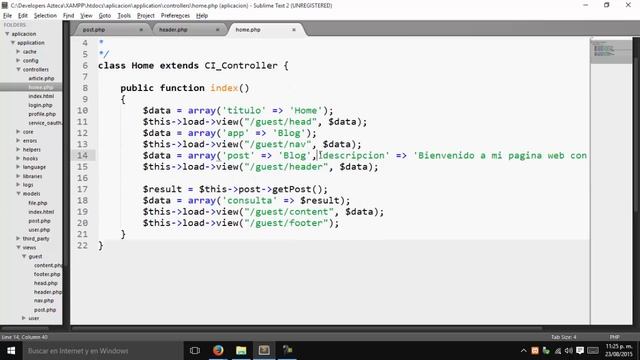
Task: Collapse the models folder
Action: click(18, 193)
